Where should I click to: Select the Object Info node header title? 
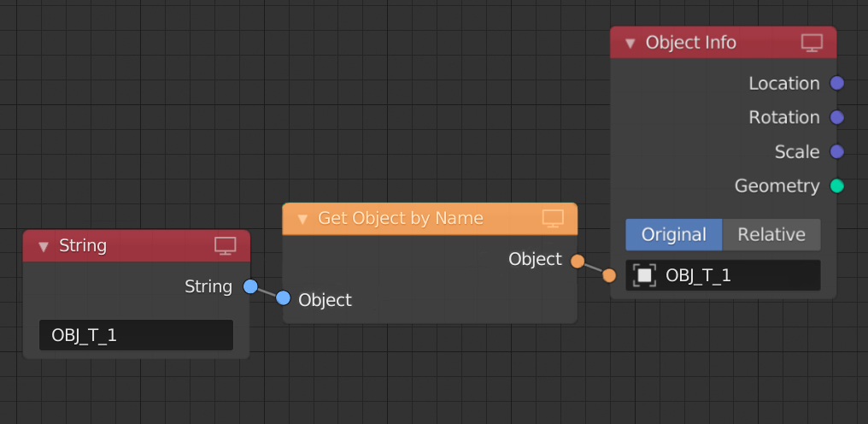tap(691, 43)
